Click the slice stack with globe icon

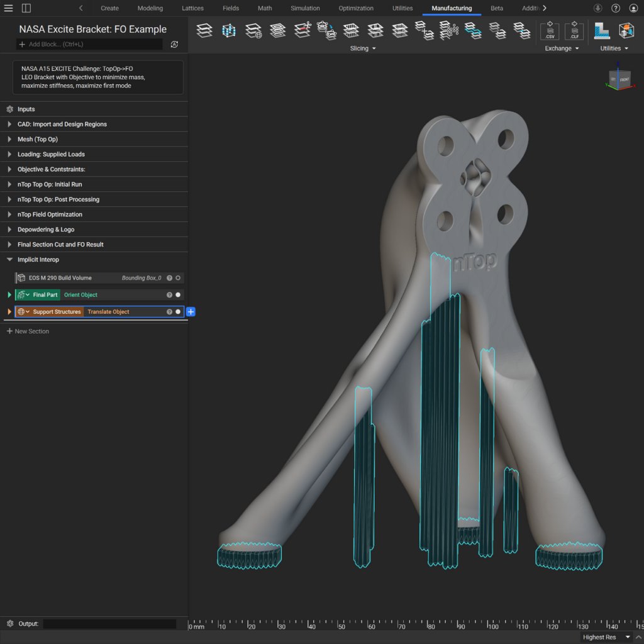coord(253,31)
